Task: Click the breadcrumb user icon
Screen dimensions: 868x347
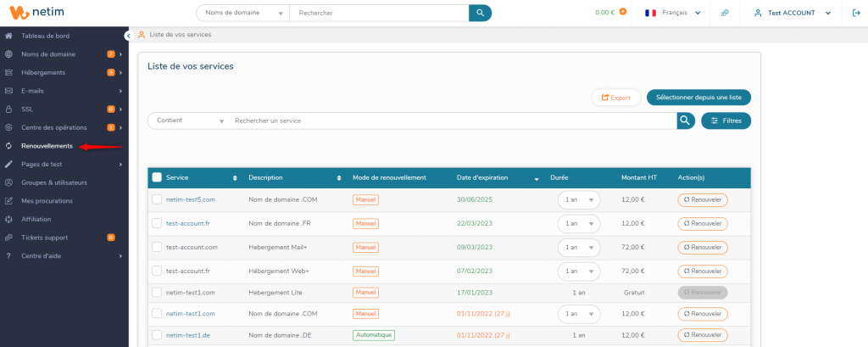Action: click(142, 35)
